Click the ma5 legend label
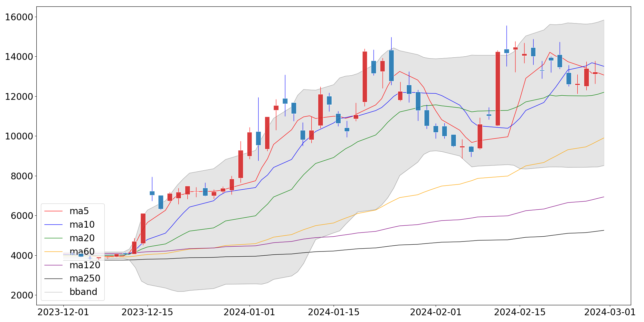644x322 pixels. pyautogui.click(x=79, y=211)
